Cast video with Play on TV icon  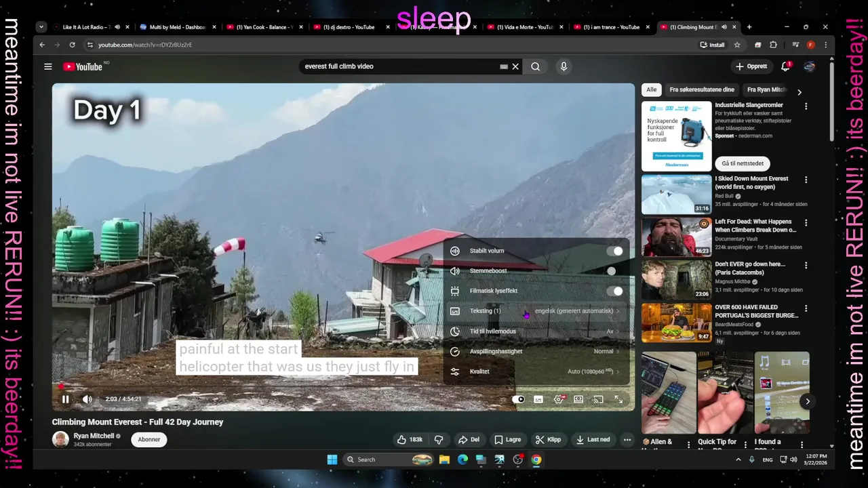pos(598,399)
